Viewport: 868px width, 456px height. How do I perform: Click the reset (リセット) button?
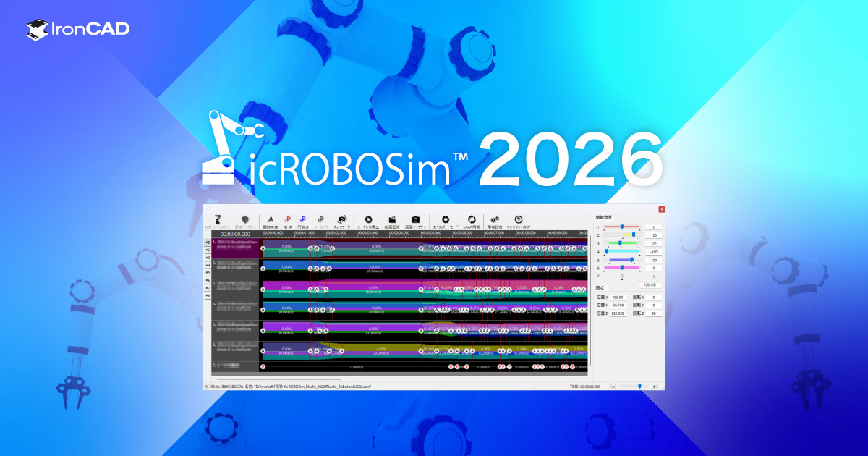coord(650,285)
